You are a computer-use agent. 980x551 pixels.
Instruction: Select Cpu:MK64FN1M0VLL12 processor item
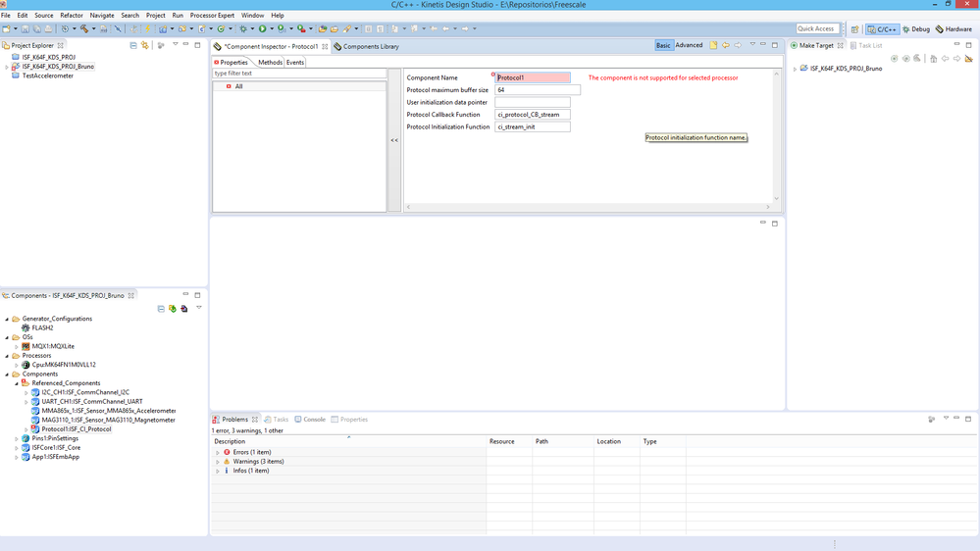(64, 365)
